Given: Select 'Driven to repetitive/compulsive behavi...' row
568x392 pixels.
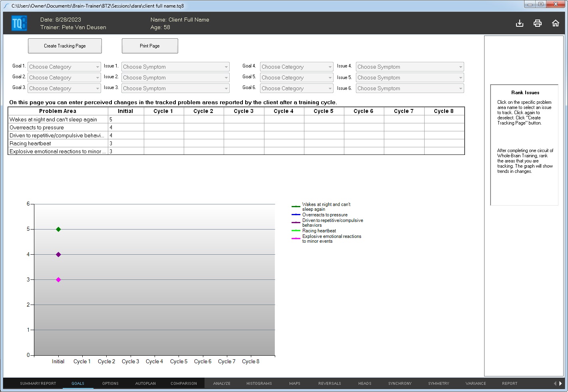Looking at the screenshot, I should pos(58,135).
